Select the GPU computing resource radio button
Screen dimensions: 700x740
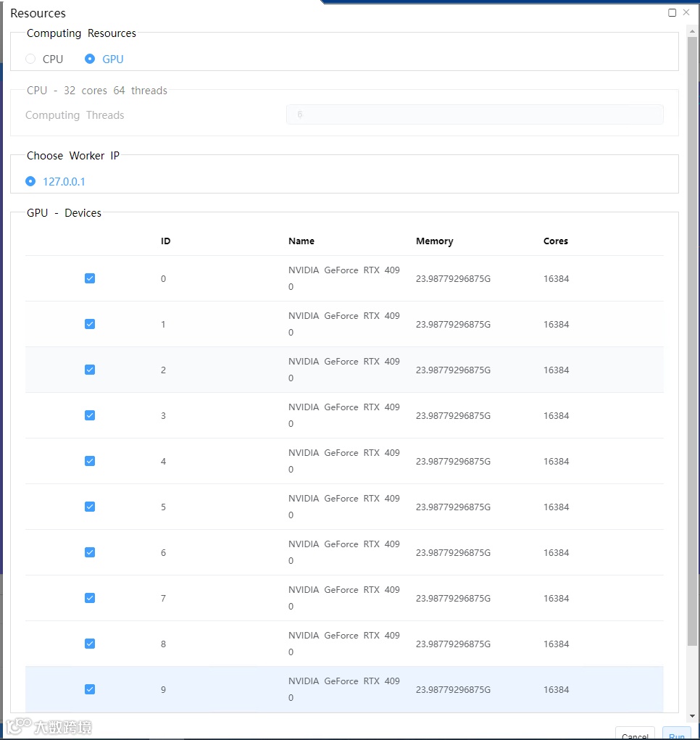click(x=90, y=59)
